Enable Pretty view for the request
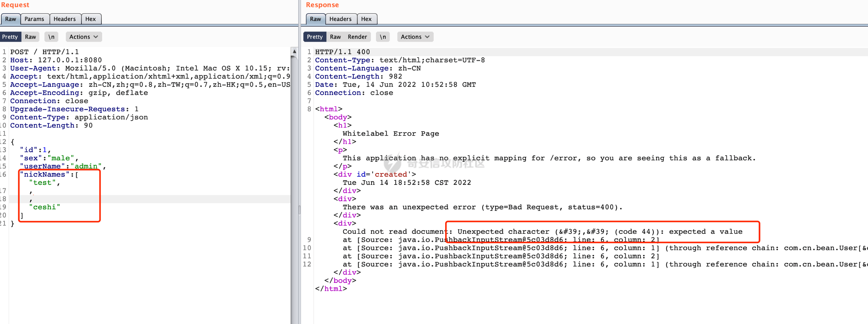Screen dimensions: 868x324 coord(10,37)
